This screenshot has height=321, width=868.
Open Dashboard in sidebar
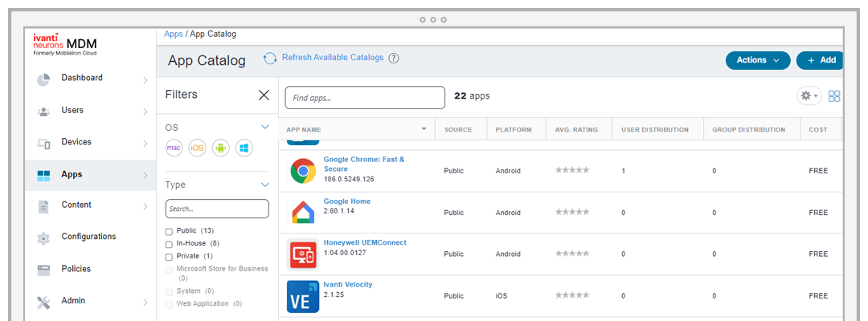82,78
